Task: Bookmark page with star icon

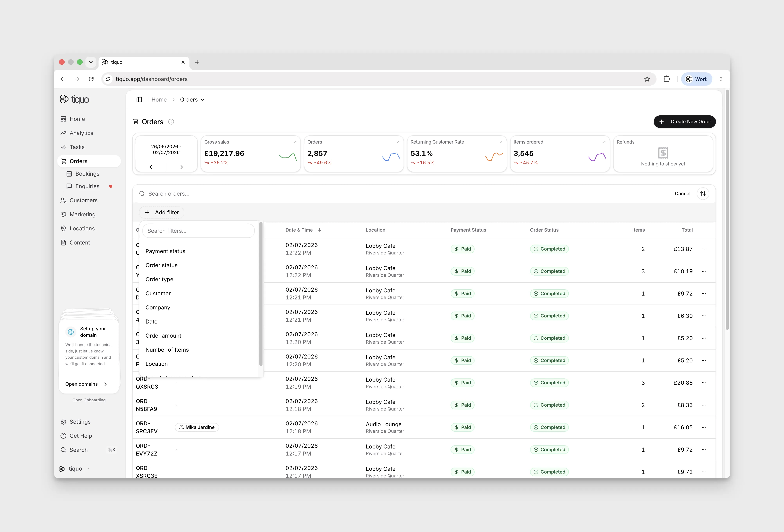Action: point(647,79)
